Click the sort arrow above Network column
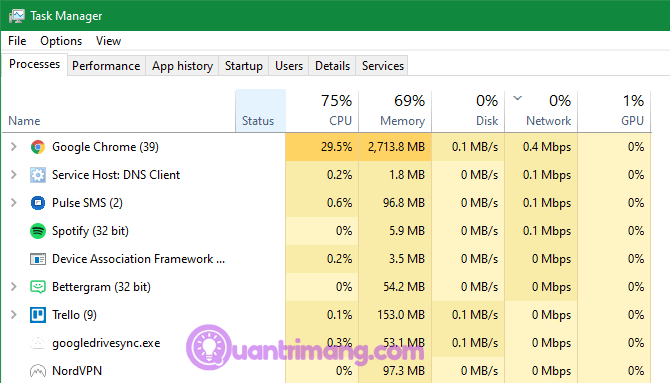This screenshot has width=670, height=383. [517, 98]
